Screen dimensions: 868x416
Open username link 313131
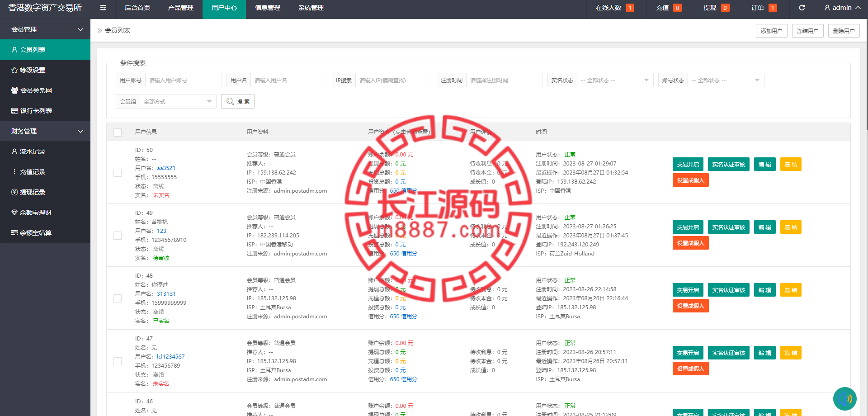point(166,294)
